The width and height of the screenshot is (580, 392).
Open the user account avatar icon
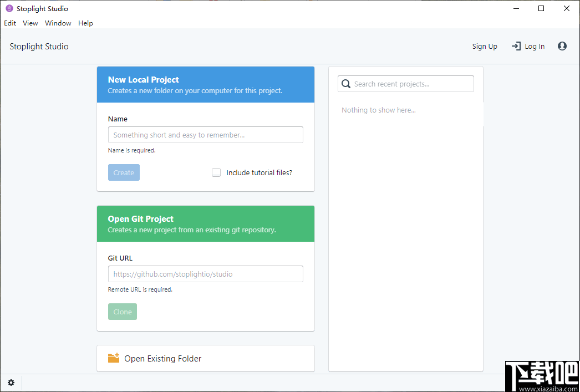click(562, 47)
